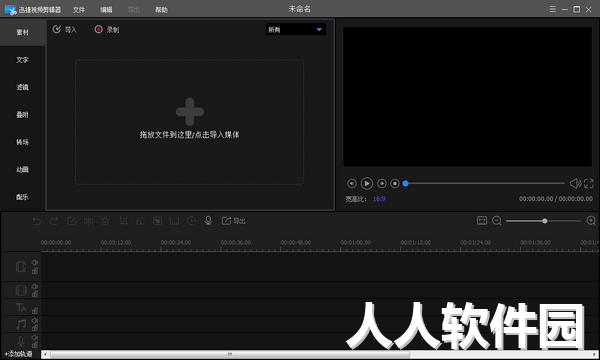
Task: Click the edit pencil icon in timeline toolbar
Action: coord(72,221)
